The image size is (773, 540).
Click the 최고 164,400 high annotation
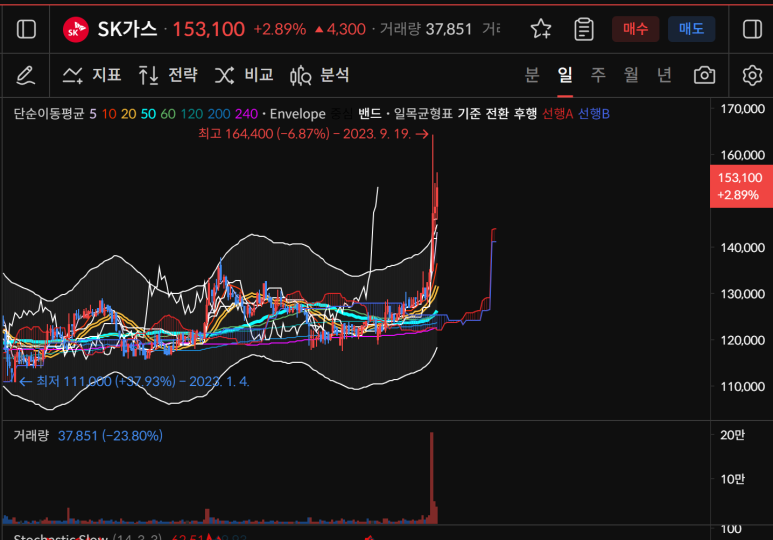pyautogui.click(x=313, y=134)
